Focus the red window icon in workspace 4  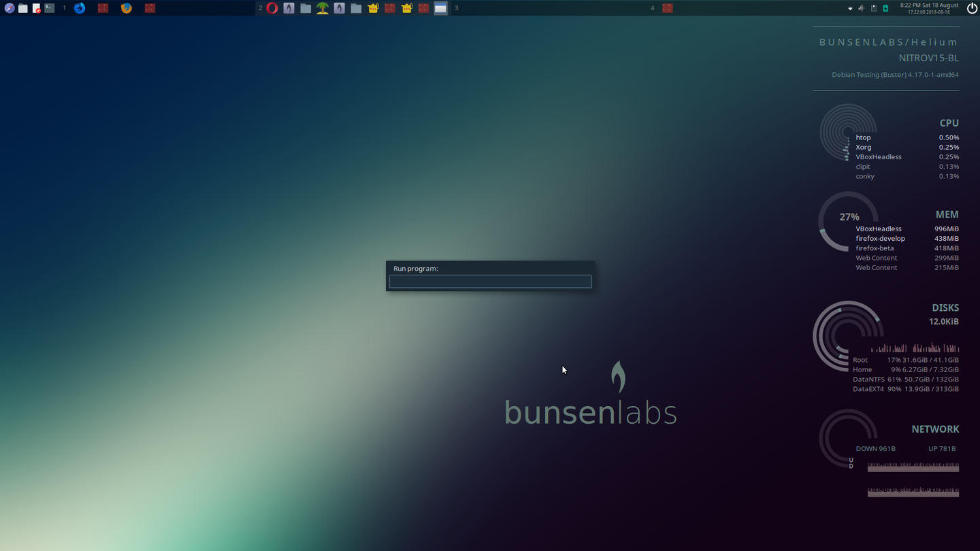668,8
